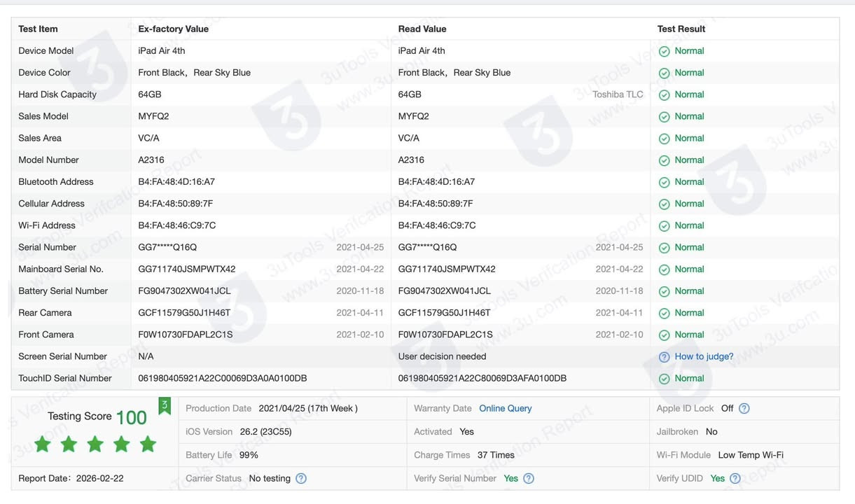The height and width of the screenshot is (504, 855).
Task: Click the question mark icon beside Apple ID Lock
Action: (743, 408)
